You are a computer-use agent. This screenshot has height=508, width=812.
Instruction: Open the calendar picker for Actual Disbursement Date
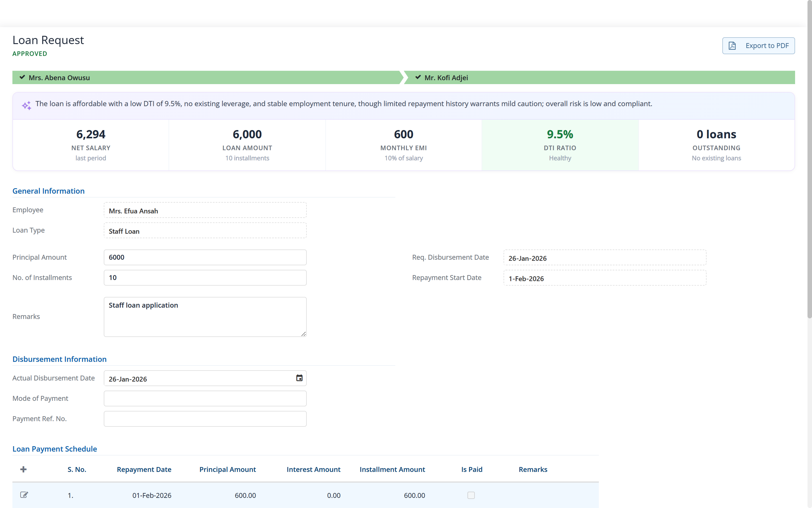point(299,378)
